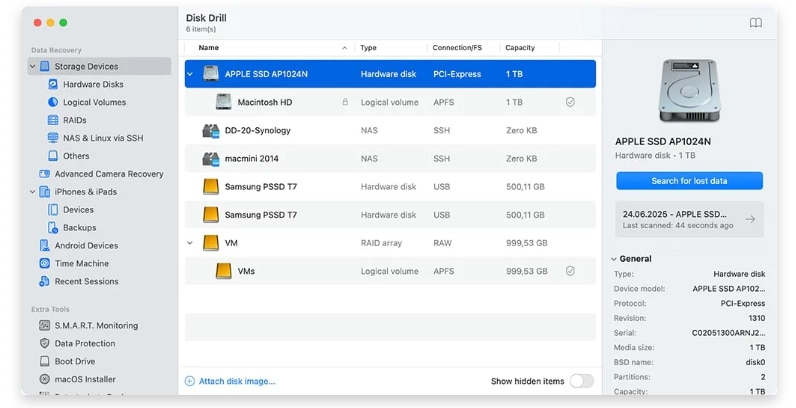Click the Boot Drive icon

pyautogui.click(x=45, y=361)
